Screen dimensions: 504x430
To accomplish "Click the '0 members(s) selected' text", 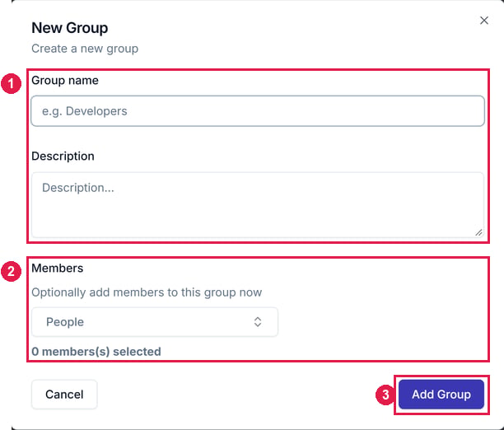I will pos(96,352).
